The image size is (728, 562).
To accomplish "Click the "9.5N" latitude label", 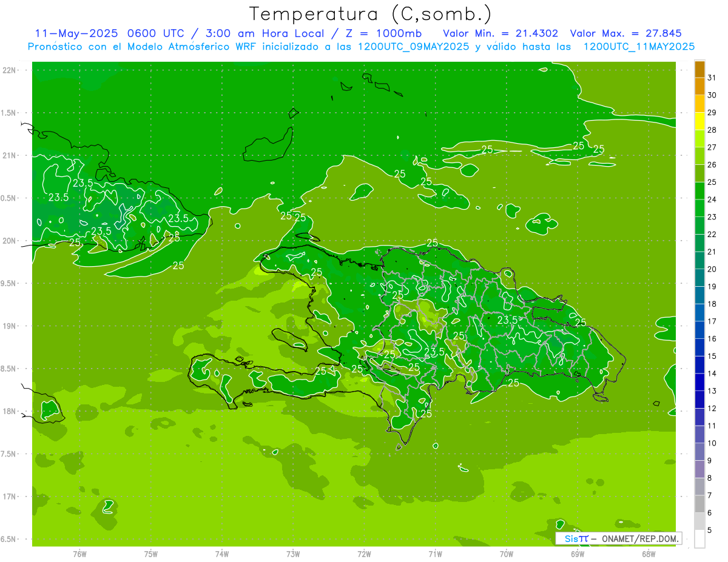I will (x=9, y=284).
